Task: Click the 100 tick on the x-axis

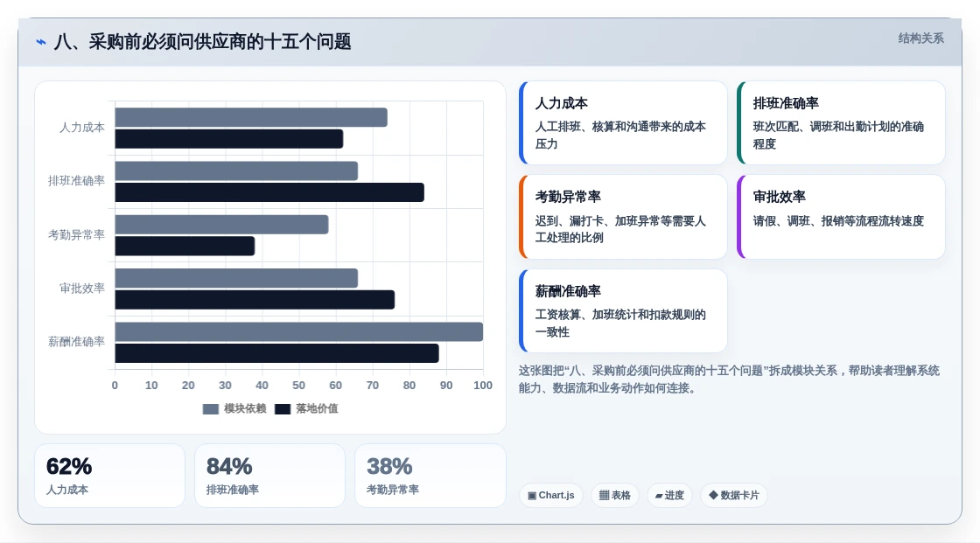Action: click(x=482, y=386)
